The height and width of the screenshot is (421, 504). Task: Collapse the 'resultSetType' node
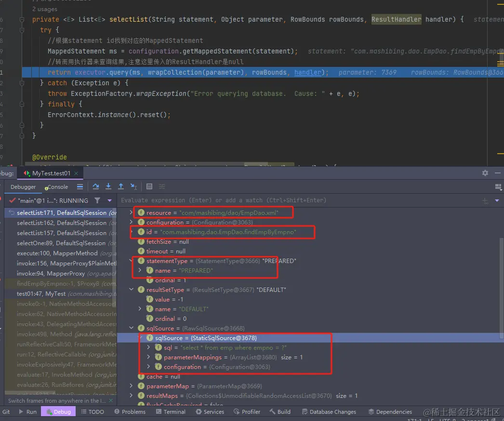(x=131, y=289)
